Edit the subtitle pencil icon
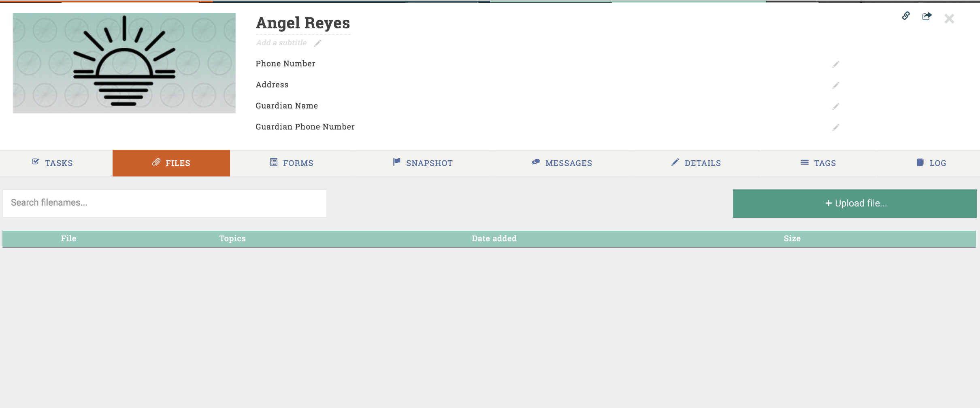This screenshot has width=980, height=408. pos(318,43)
